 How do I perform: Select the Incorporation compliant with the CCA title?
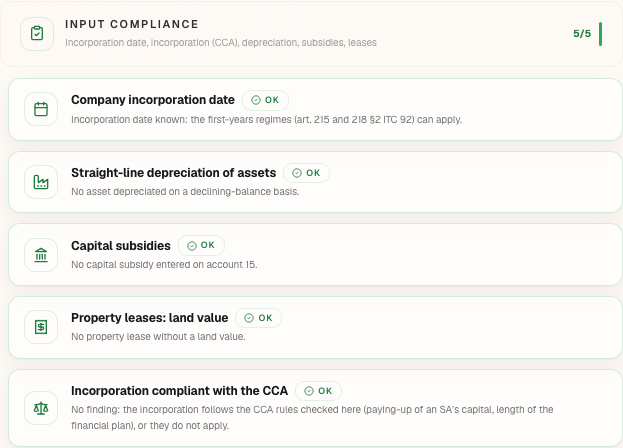click(180, 391)
